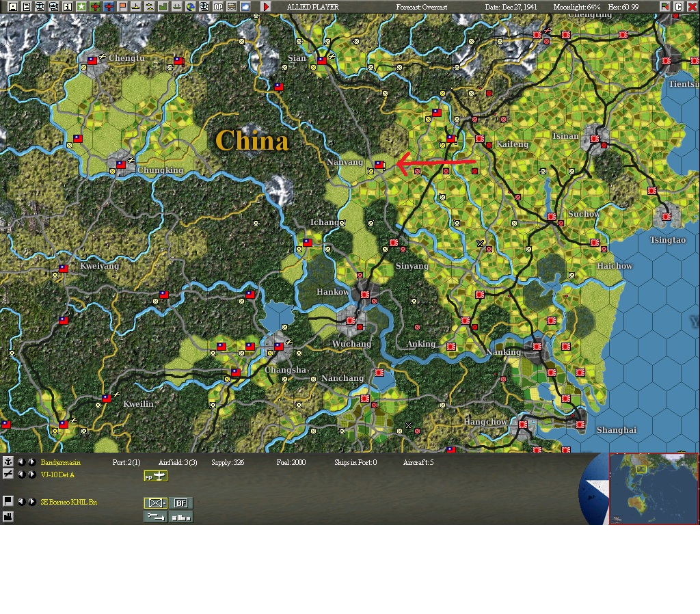Select the FP floatplane unit button
700x614 pixels.
coord(156,477)
